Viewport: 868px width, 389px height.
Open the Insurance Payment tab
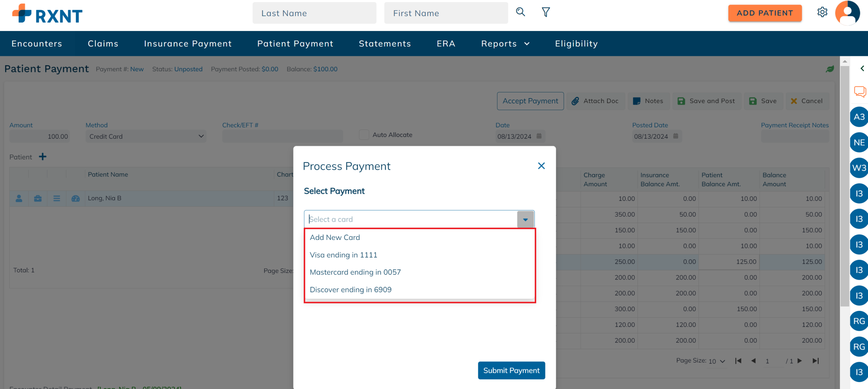tap(188, 44)
